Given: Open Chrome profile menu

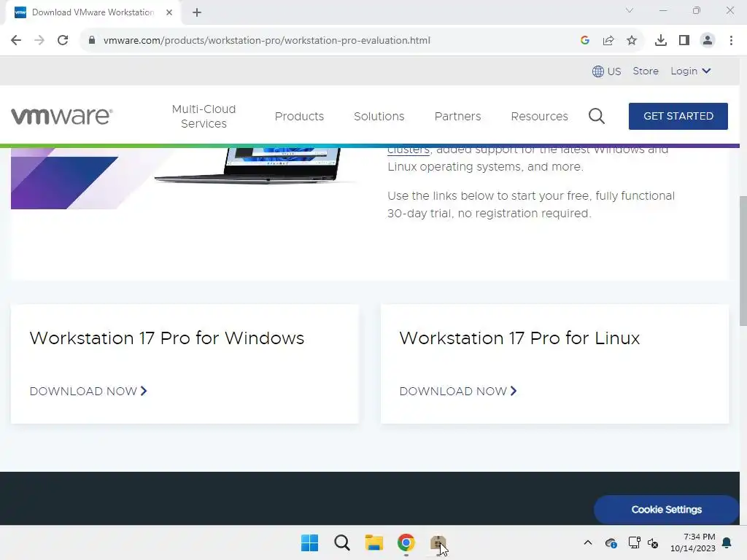Looking at the screenshot, I should point(708,41).
